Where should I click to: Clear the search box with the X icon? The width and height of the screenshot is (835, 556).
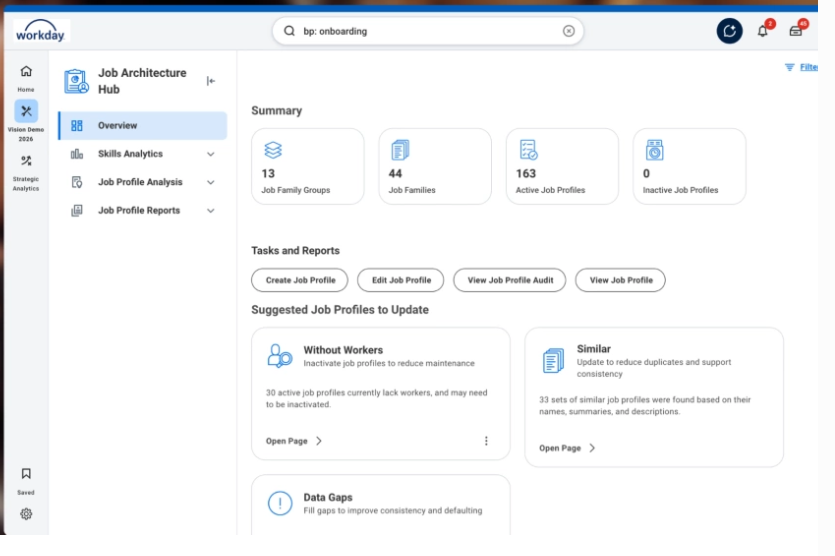[x=569, y=31]
